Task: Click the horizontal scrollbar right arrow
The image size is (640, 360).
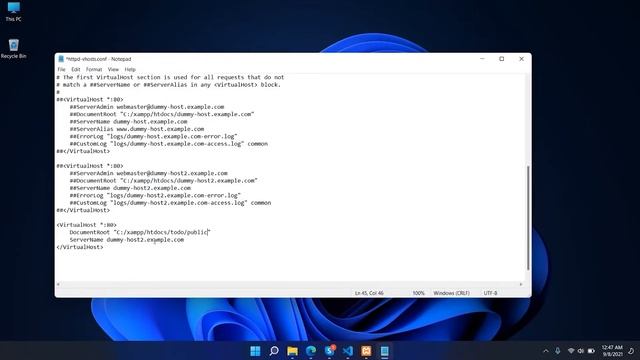Action: point(521,284)
